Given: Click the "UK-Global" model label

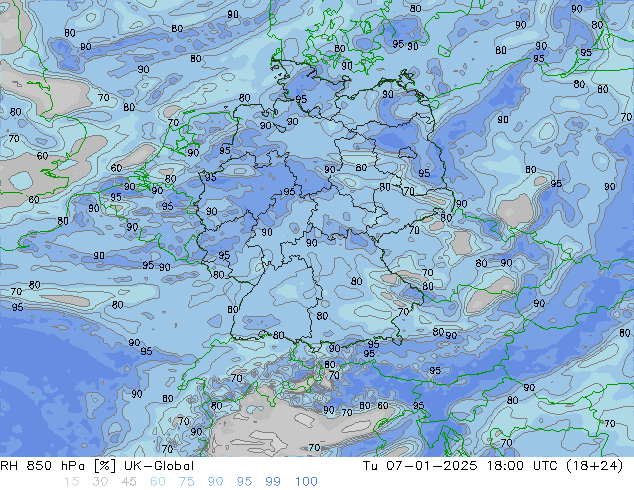Looking at the screenshot, I should click(x=159, y=466).
